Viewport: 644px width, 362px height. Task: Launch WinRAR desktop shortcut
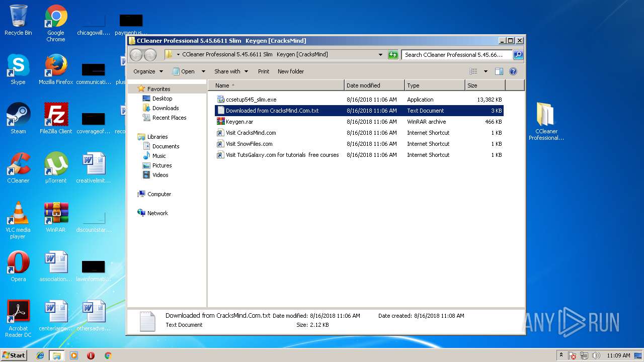(x=56, y=217)
